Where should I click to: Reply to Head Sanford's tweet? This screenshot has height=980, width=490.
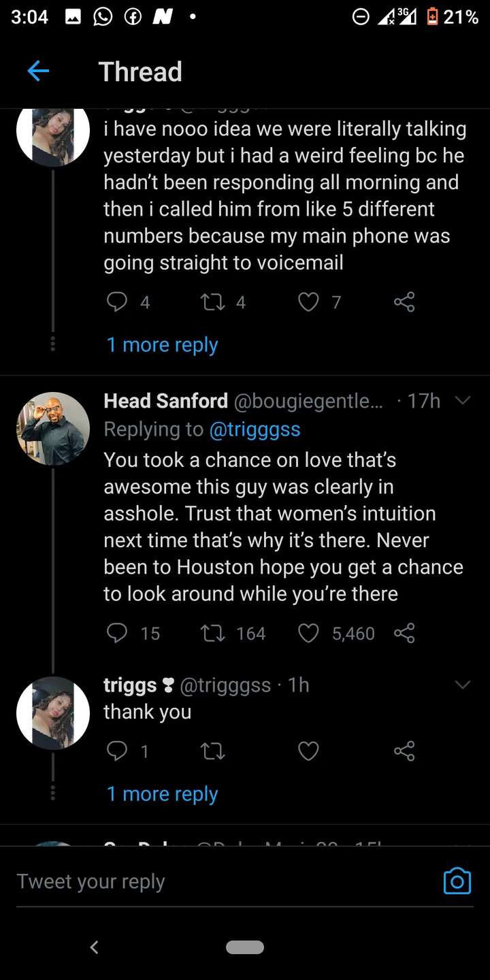pos(117,634)
